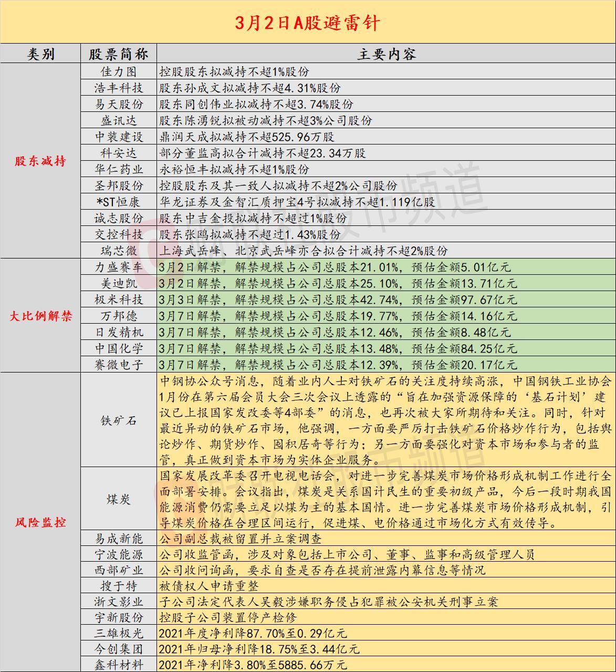The height and width of the screenshot is (672, 616).
Task: Click '股东陈湧锐拟被动减持不超3%公司股份' content
Action: tap(266, 120)
